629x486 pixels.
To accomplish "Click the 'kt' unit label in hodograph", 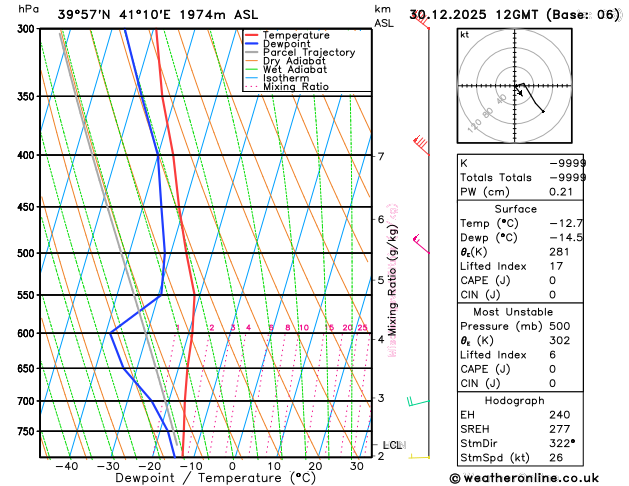I will (x=465, y=35).
